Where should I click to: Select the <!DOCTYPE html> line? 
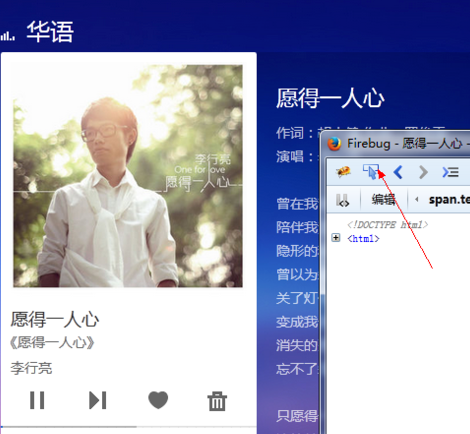387,225
